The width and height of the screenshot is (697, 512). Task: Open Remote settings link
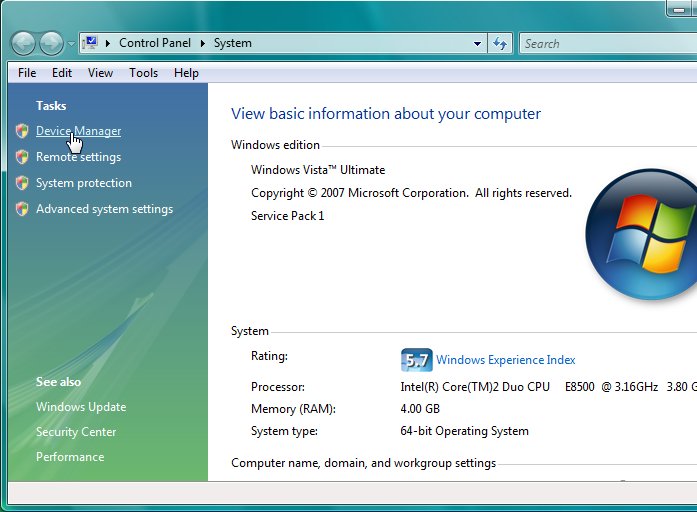79,157
